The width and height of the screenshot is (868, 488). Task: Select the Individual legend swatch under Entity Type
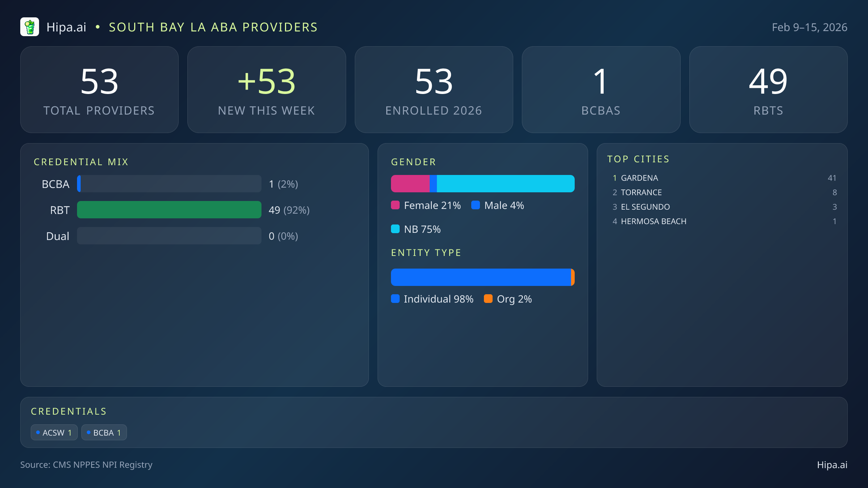coord(396,299)
